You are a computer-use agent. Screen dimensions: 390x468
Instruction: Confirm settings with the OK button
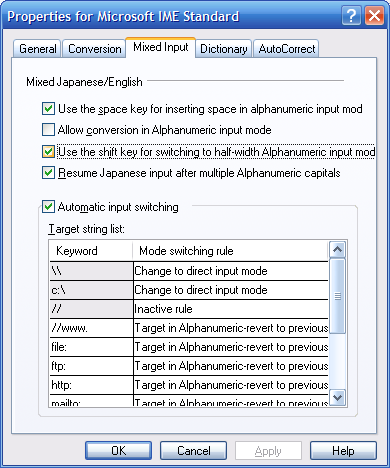118,451
